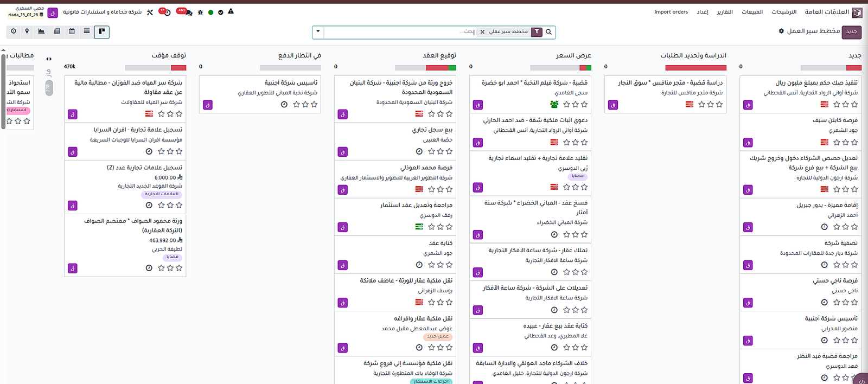Screen dimensions: 868x384
Task: Open the 'إعداد' menu
Action: [x=703, y=12]
